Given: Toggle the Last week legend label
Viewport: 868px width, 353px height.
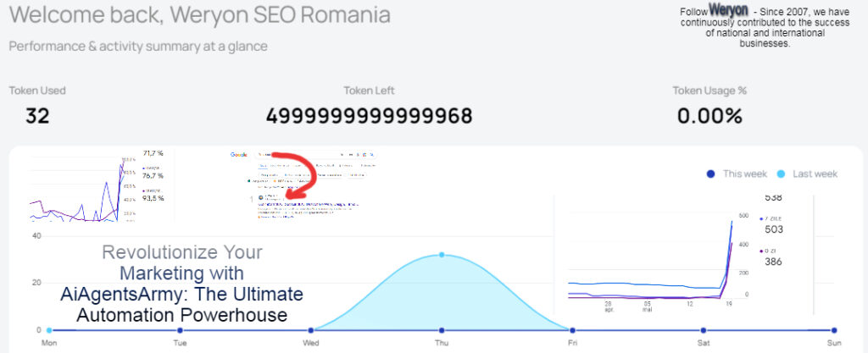Looking at the screenshot, I should [x=815, y=174].
